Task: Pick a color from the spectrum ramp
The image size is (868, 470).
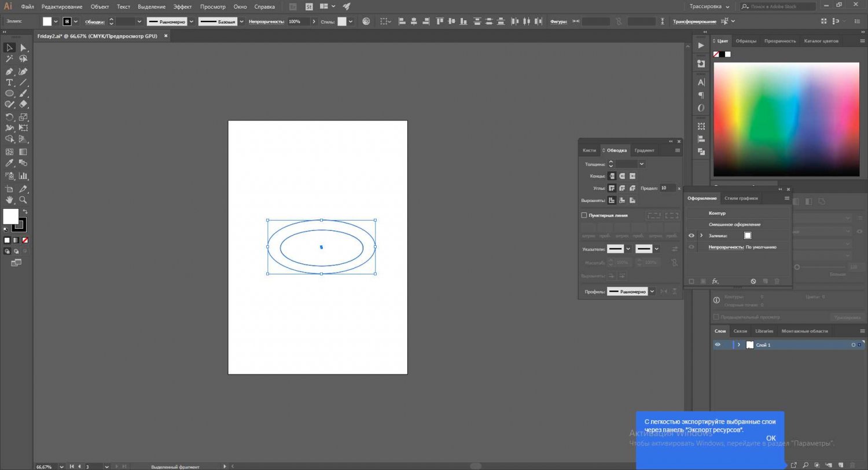Action: pyautogui.click(x=786, y=119)
